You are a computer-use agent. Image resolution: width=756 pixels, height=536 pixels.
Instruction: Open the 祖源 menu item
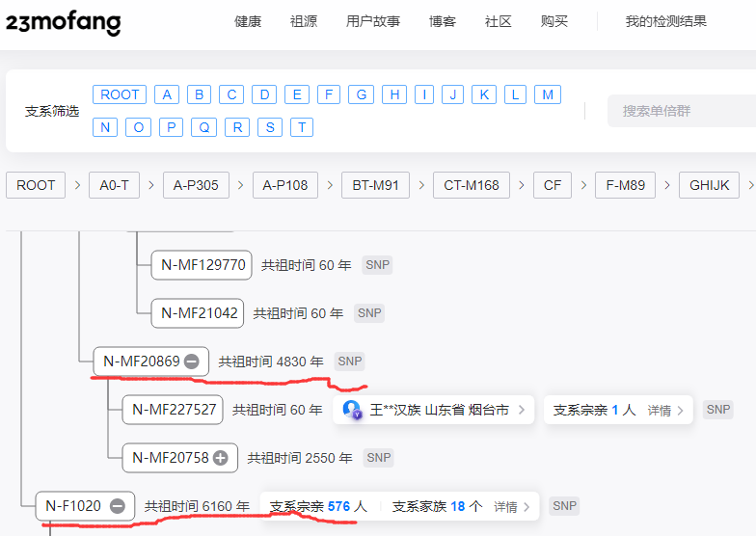(304, 21)
